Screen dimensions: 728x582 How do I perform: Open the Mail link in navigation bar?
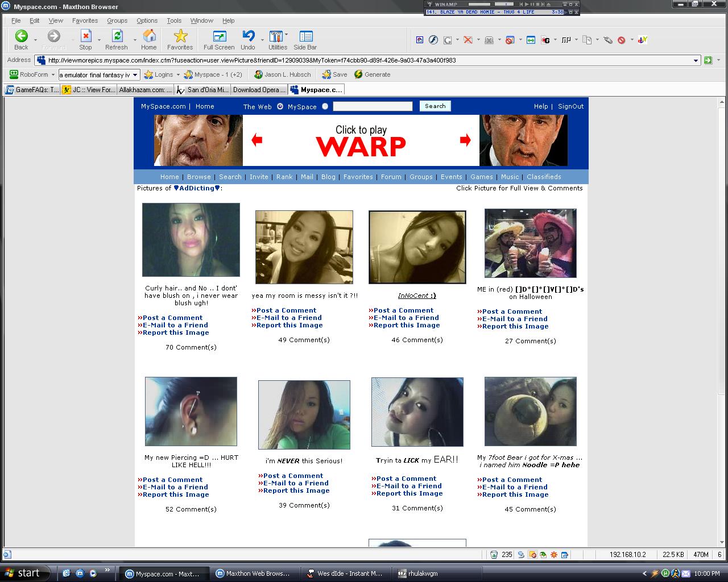(x=307, y=177)
